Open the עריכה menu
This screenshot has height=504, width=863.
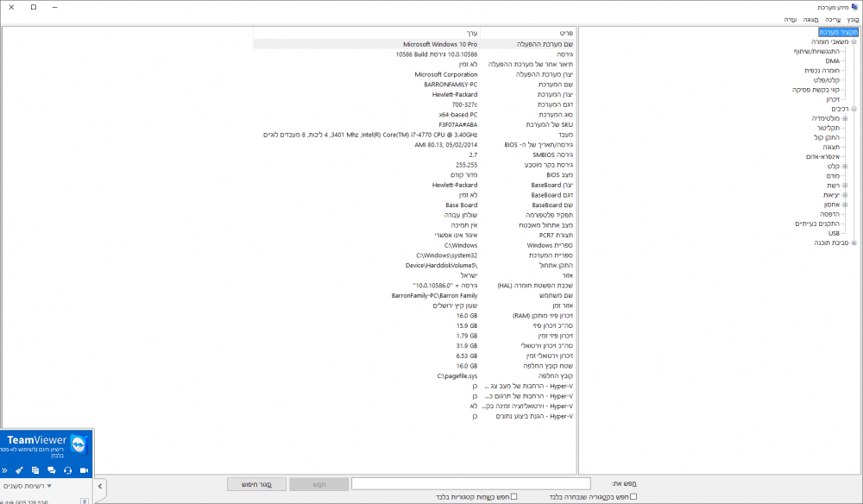(833, 20)
